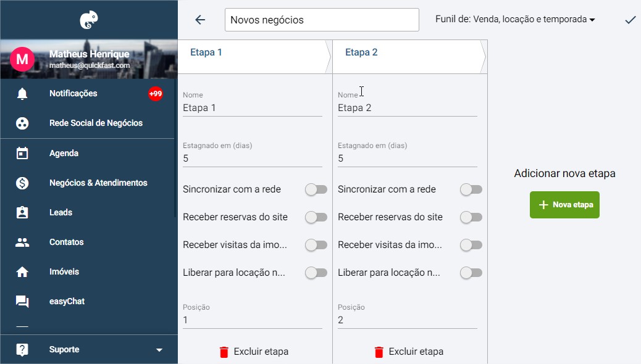The height and width of the screenshot is (364, 641).
Task: Open the Agenda calendar icon
Action: click(22, 153)
